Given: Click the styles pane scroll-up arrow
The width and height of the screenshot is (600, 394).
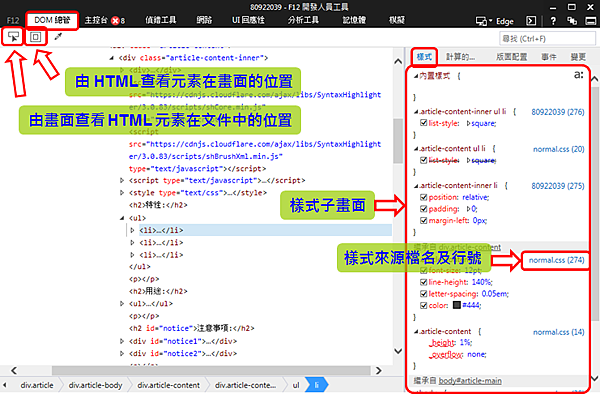Looking at the screenshot, I should [594, 79].
